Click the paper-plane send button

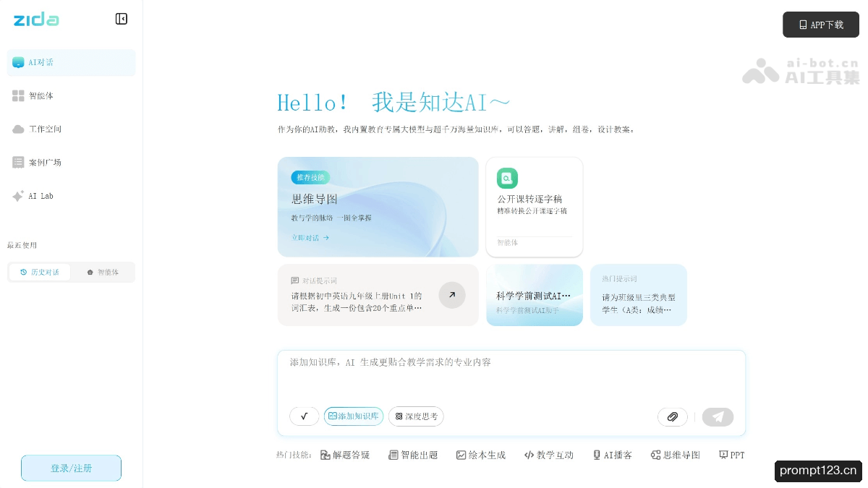[718, 417]
